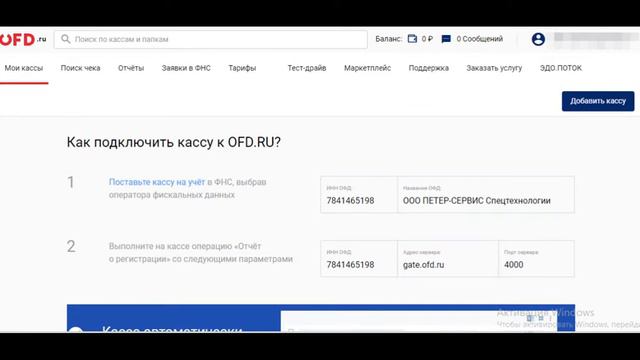The width and height of the screenshot is (640, 360).
Task: Focus the cash register search field
Action: pos(211,39)
